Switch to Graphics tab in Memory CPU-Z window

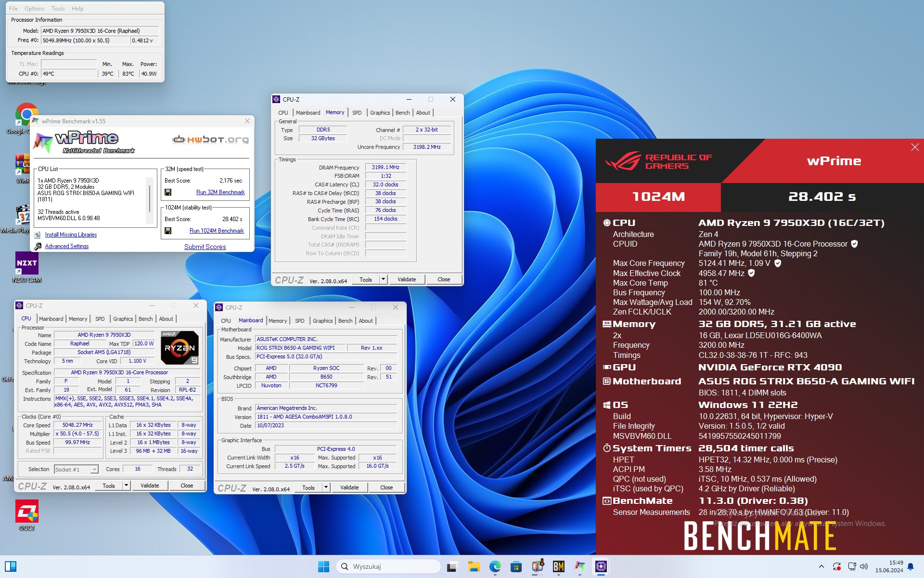380,113
